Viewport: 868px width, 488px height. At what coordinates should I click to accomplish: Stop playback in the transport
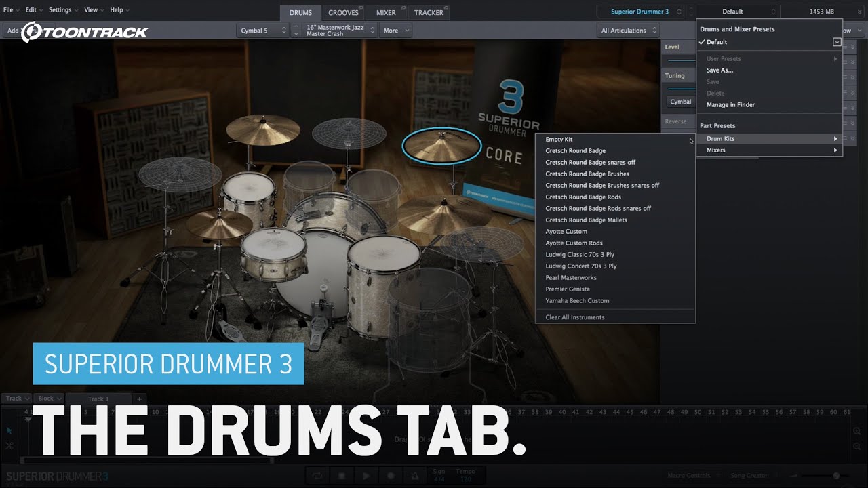click(342, 476)
